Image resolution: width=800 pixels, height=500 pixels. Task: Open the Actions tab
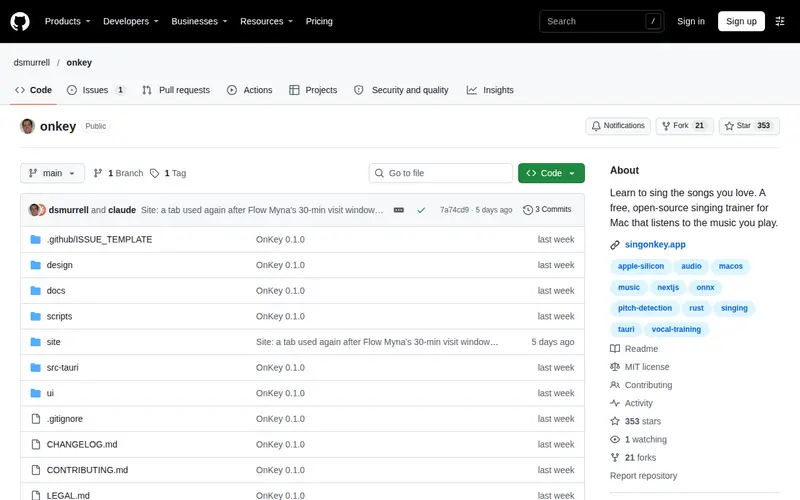pos(249,90)
